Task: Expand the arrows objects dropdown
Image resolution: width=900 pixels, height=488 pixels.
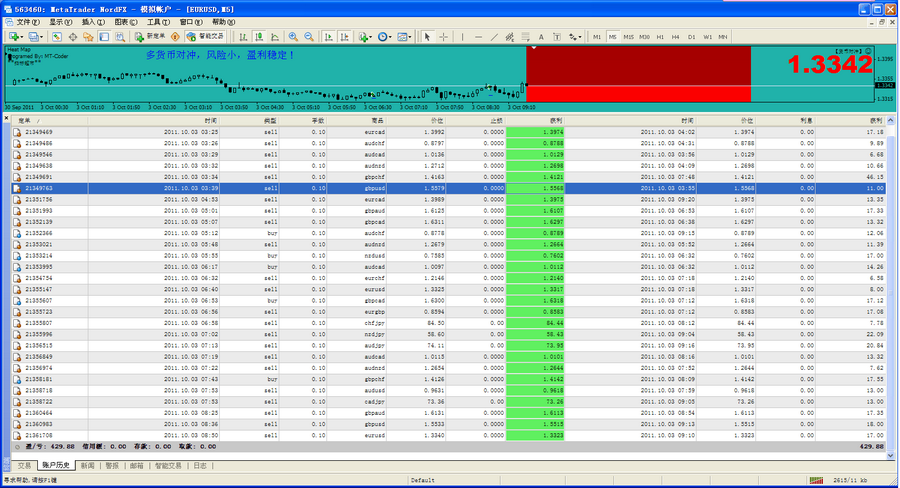Action: [x=579, y=37]
